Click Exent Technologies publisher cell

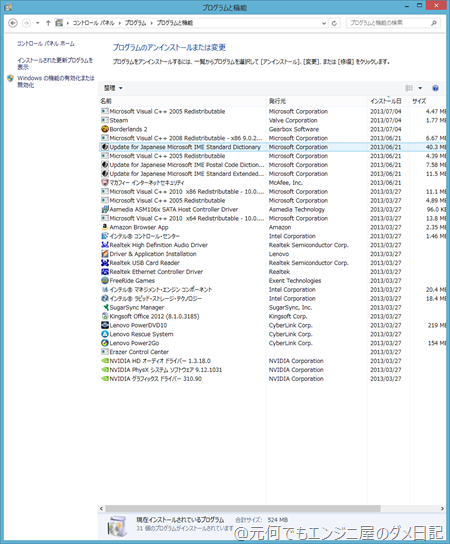(295, 280)
